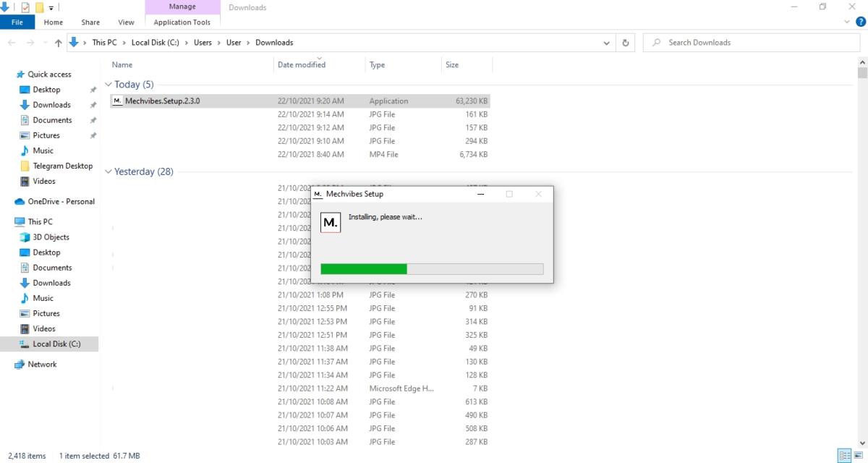Click the Documents icon under This PC

click(25, 267)
